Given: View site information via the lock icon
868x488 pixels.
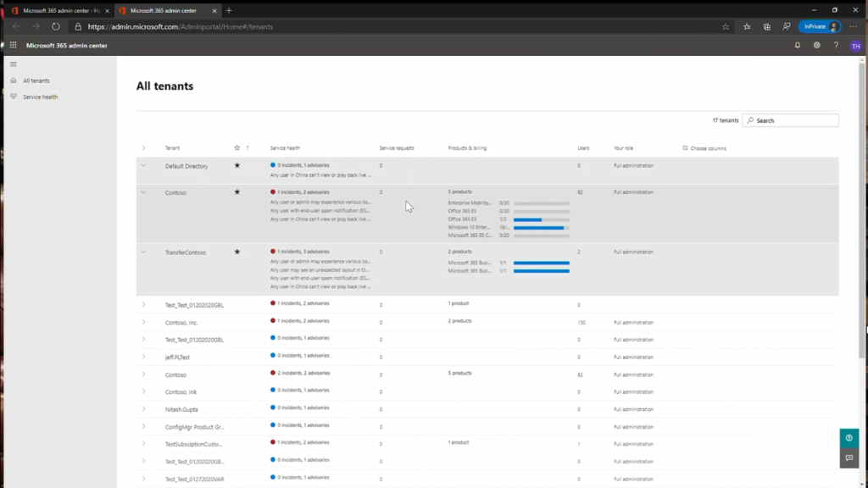Looking at the screenshot, I should 78,26.
